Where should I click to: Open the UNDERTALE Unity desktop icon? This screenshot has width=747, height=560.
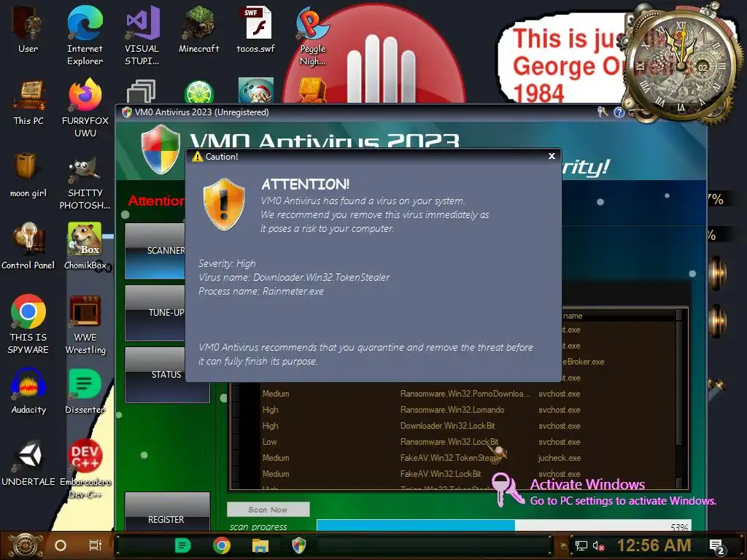28,462
